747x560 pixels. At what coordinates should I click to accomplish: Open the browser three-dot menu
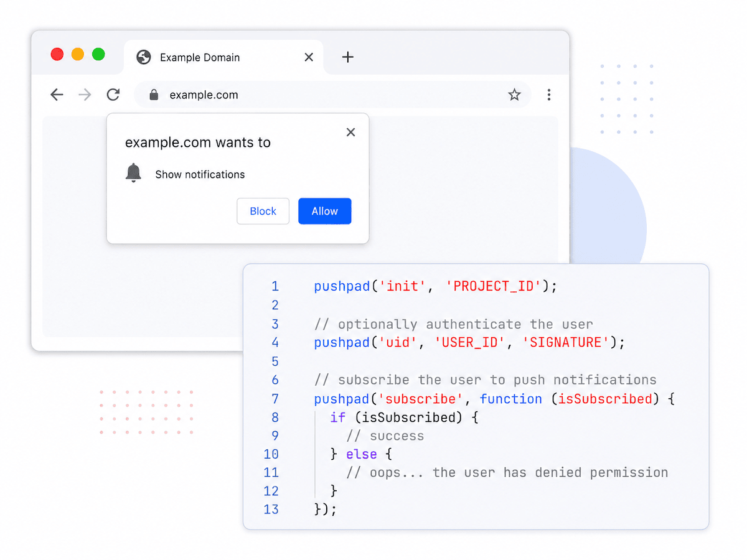click(x=548, y=95)
